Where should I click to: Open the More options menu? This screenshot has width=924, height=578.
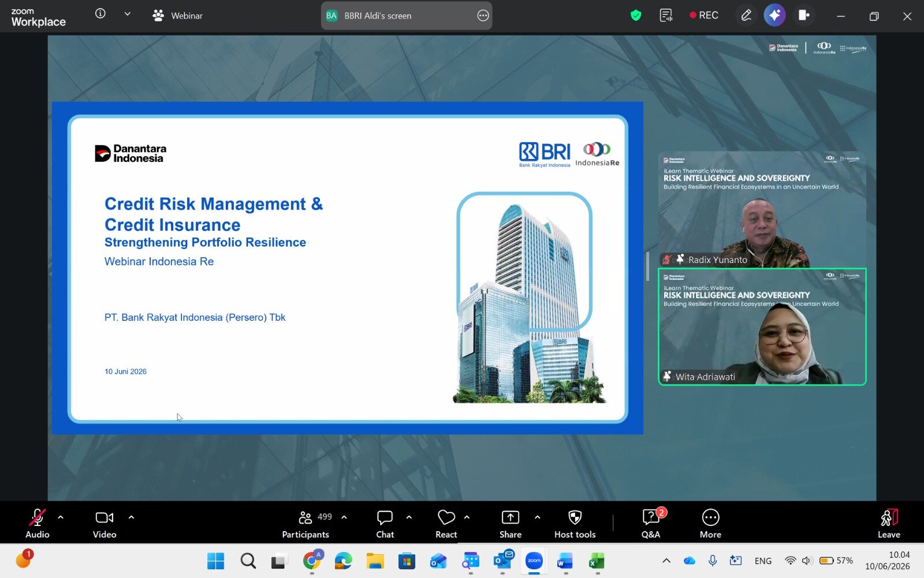click(x=710, y=524)
